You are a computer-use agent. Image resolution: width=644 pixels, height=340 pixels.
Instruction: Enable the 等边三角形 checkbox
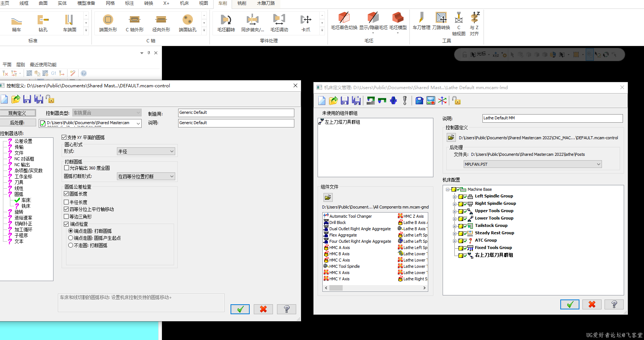[66, 217]
